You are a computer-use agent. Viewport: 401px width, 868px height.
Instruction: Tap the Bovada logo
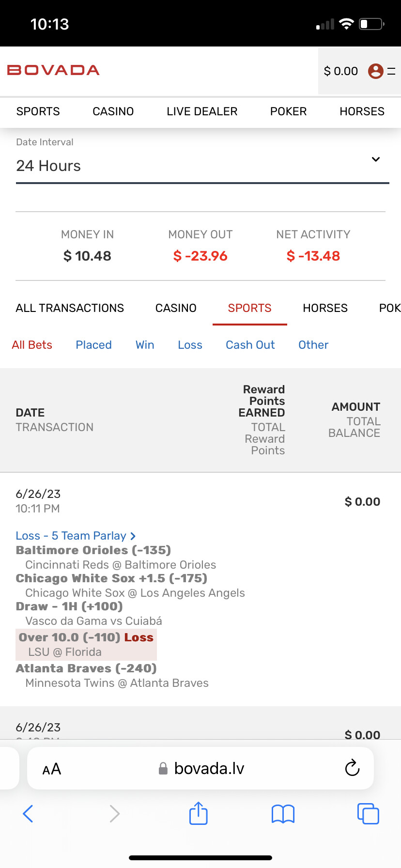tap(53, 70)
